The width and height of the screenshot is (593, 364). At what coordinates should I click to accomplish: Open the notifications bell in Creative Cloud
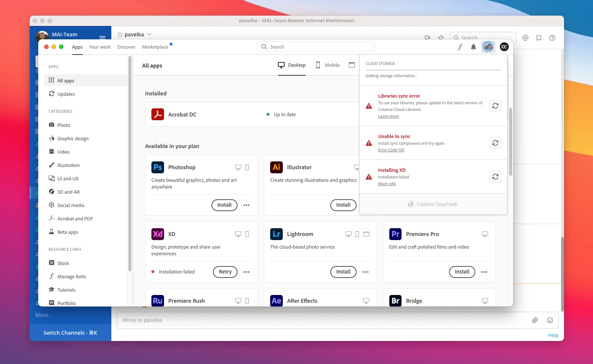tap(474, 47)
